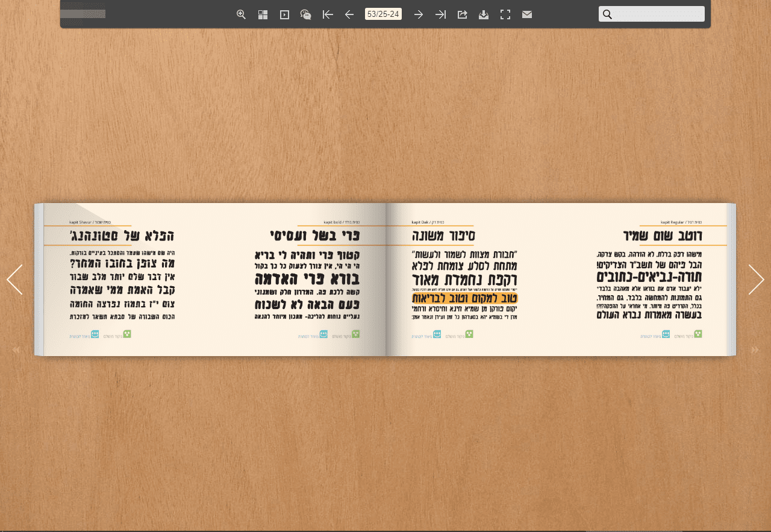Click the heading 'רוטב שום שמיר'
The height and width of the screenshot is (532, 771).
coord(663,236)
